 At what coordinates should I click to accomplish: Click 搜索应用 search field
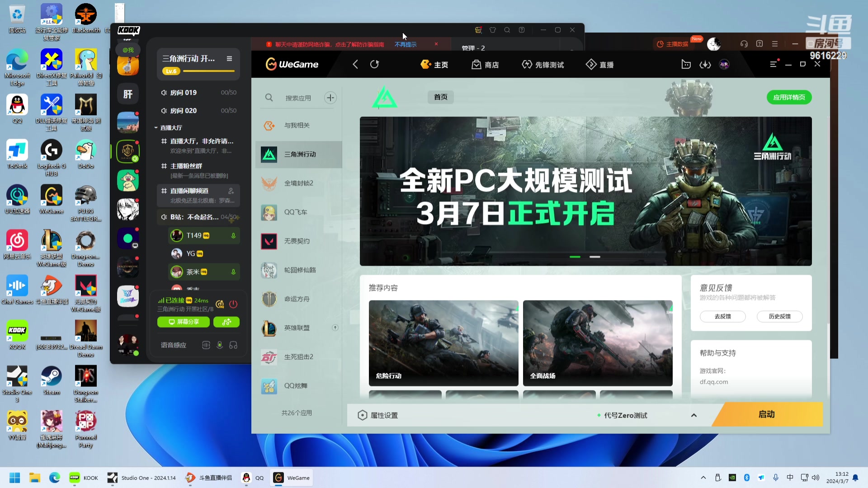(298, 98)
